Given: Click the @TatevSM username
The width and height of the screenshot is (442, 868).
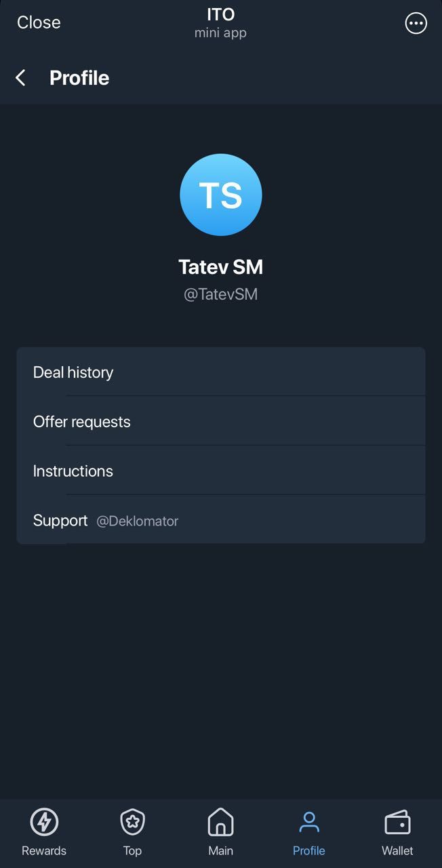Looking at the screenshot, I should [x=220, y=294].
